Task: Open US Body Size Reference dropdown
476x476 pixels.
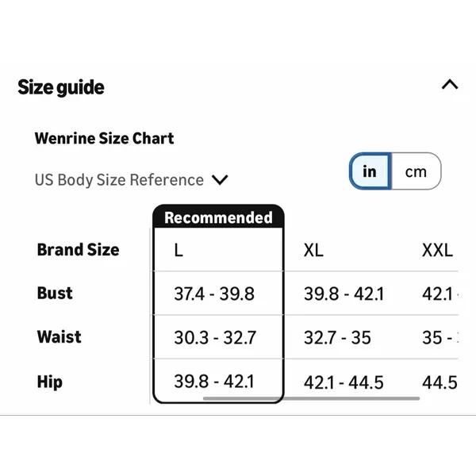Action: (x=131, y=180)
